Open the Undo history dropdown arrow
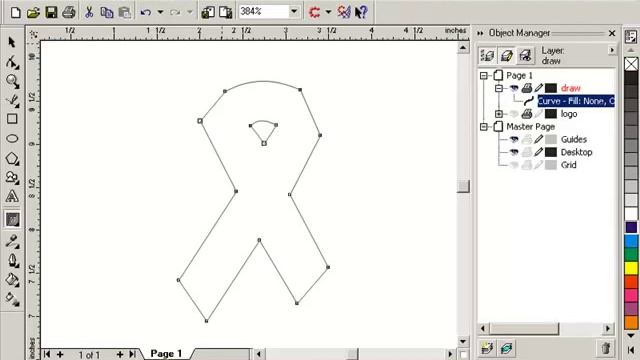640x360 pixels. pos(160,12)
